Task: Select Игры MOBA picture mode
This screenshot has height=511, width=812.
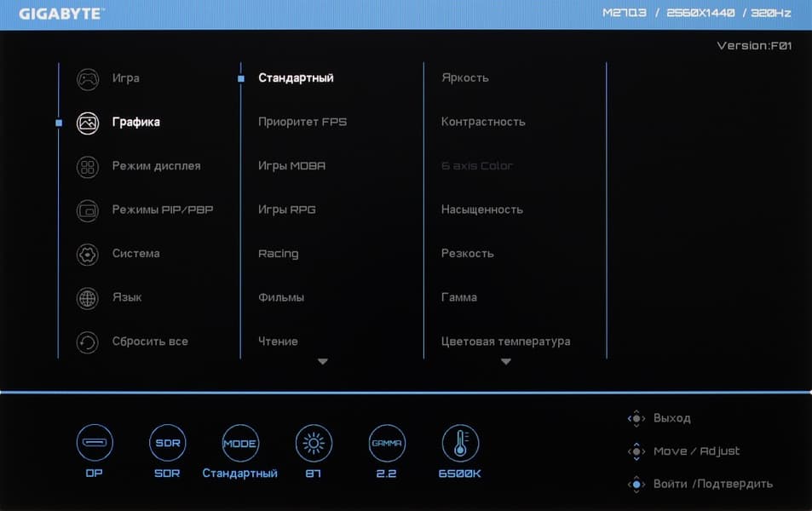Action: (291, 166)
